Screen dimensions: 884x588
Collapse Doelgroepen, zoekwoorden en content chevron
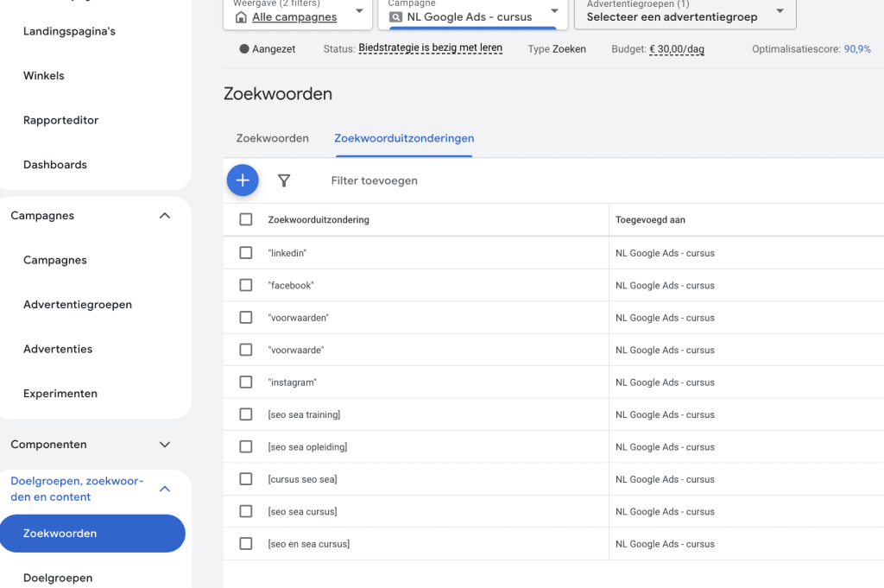pos(165,489)
